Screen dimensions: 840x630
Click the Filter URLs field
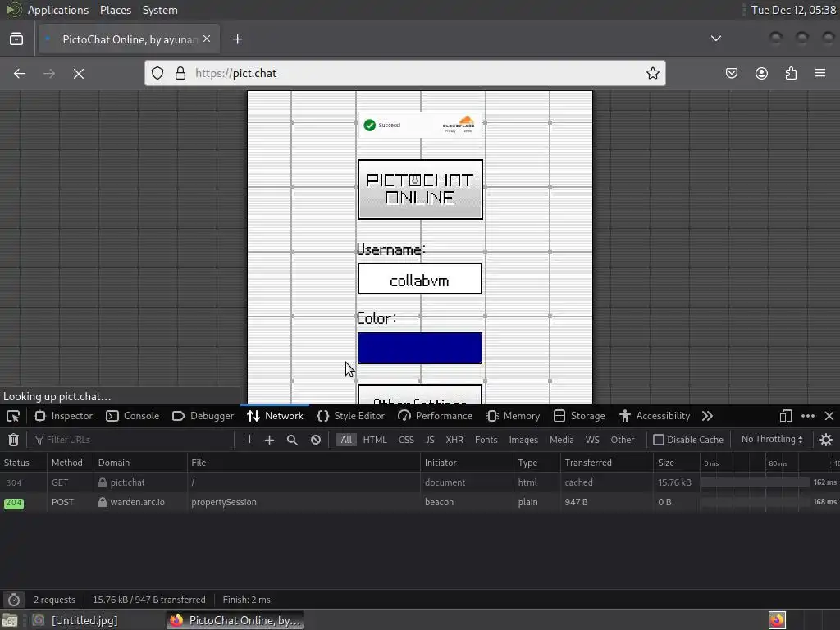(133, 440)
